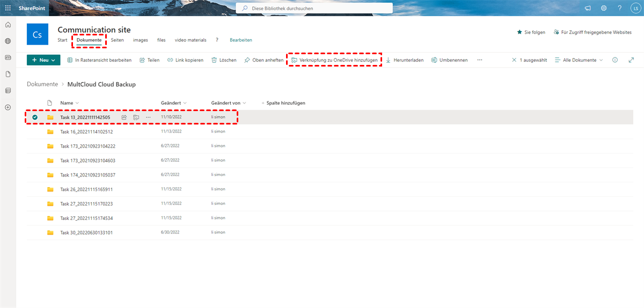Open folder Task 13_20221111142505

85,117
